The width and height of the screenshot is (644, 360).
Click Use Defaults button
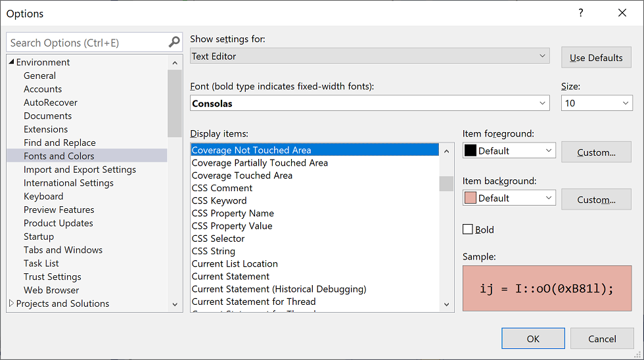[596, 57]
